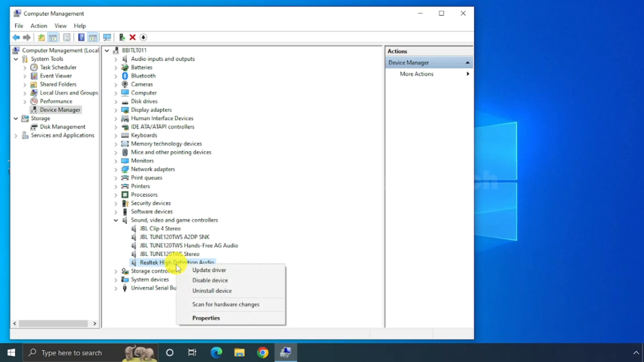Viewport: 644px width, 362px height.
Task: Click the Up one level folder icon
Action: coord(42,38)
